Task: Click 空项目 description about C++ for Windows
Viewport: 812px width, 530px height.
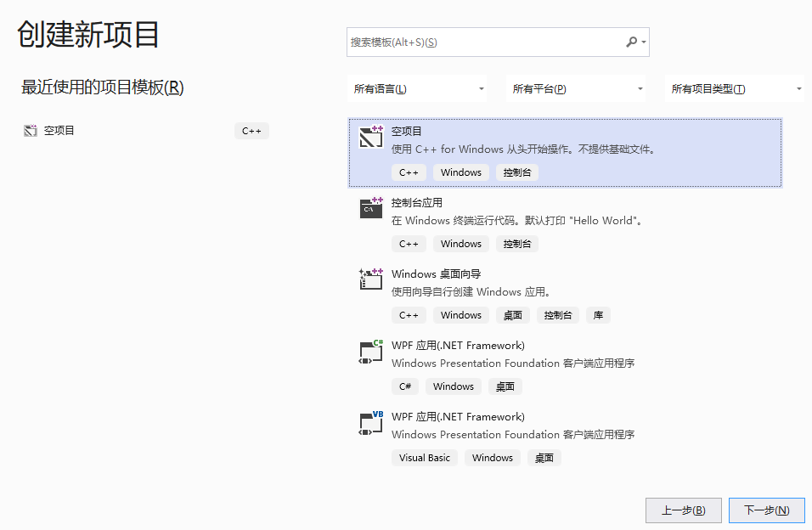Action: point(524,149)
